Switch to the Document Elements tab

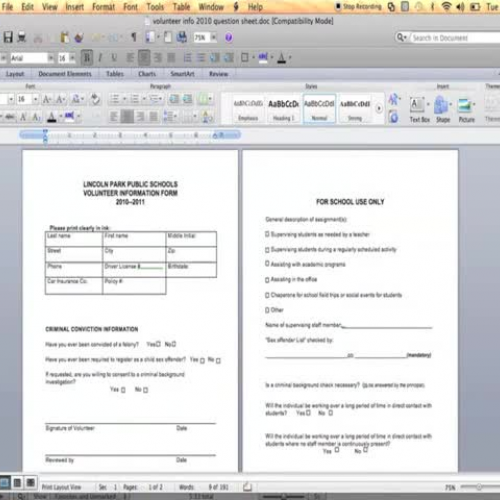[65, 74]
